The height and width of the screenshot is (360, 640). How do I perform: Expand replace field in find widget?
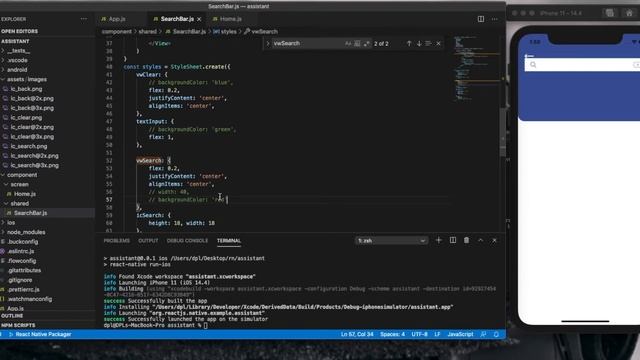(x=268, y=43)
